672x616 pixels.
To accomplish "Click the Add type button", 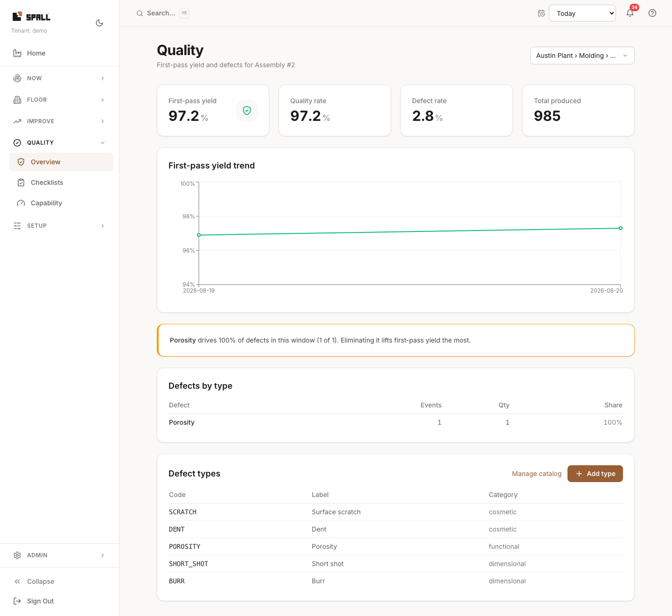I will (x=595, y=474).
